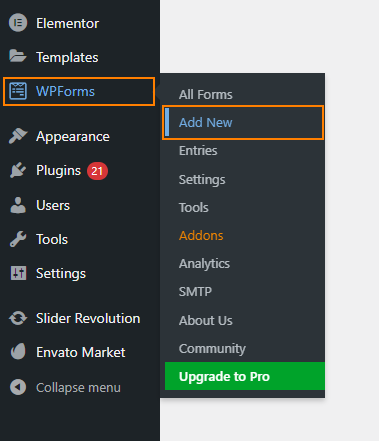The image size is (379, 441).
Task: Open the Envato Market menu item
Action: pyautogui.click(x=80, y=352)
